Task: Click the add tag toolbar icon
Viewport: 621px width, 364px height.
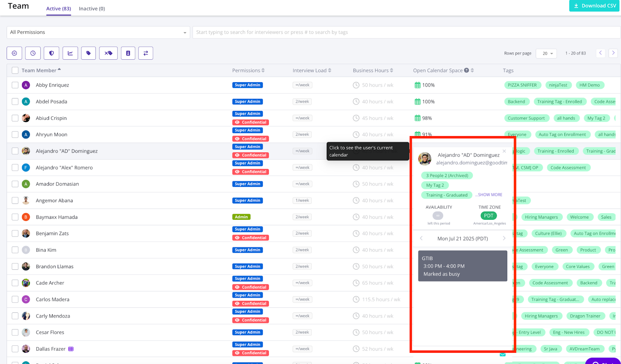Action: click(x=88, y=53)
